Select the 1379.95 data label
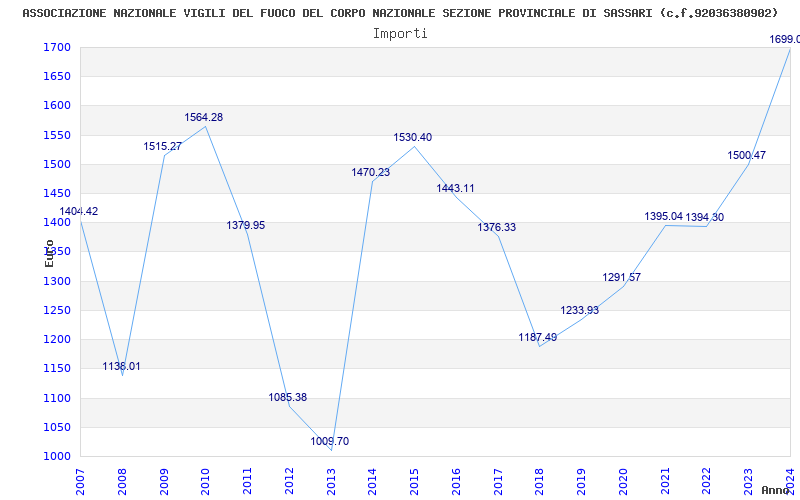 [246, 225]
